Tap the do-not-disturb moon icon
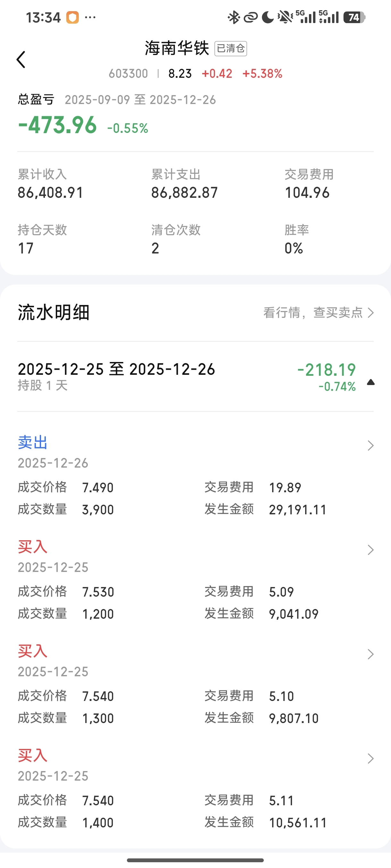The image size is (391, 868). 268,17
